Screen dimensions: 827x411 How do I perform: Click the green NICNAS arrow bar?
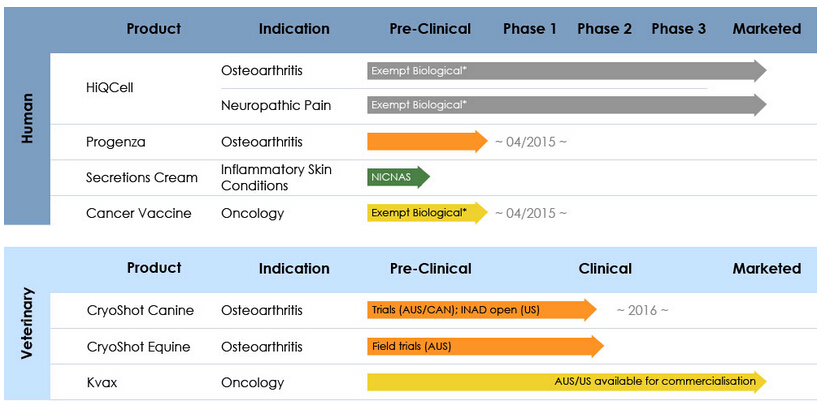pos(397,178)
